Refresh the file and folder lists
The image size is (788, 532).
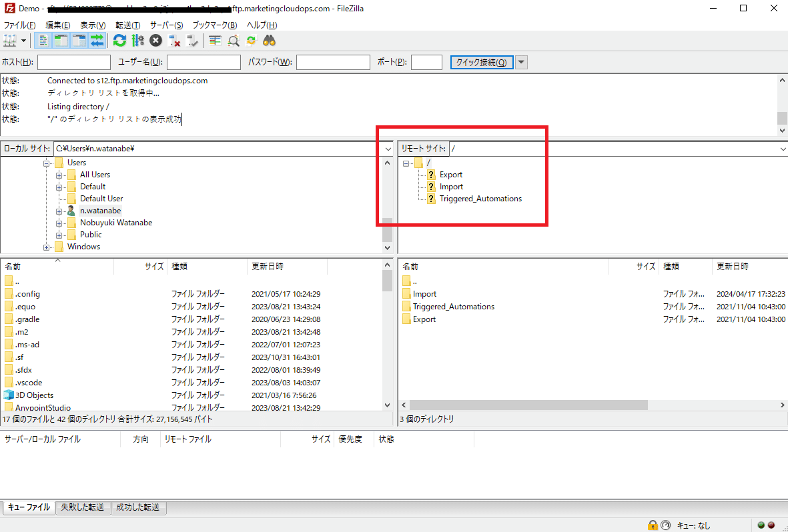coord(119,41)
